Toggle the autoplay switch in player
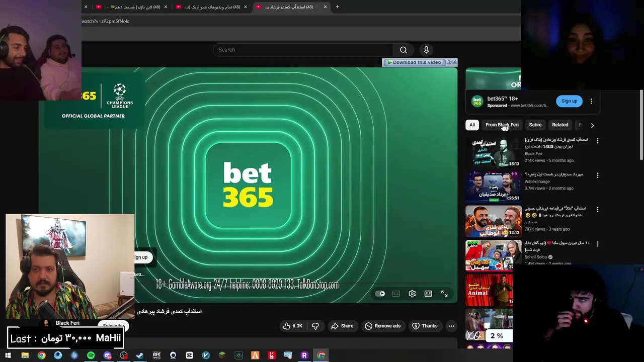This screenshot has height=362, width=644. 380,294
